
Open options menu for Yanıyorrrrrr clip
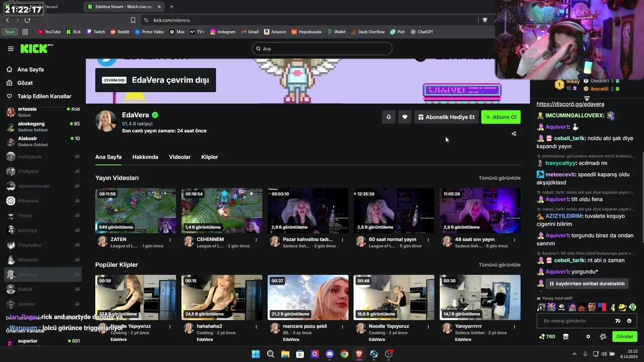(x=514, y=326)
